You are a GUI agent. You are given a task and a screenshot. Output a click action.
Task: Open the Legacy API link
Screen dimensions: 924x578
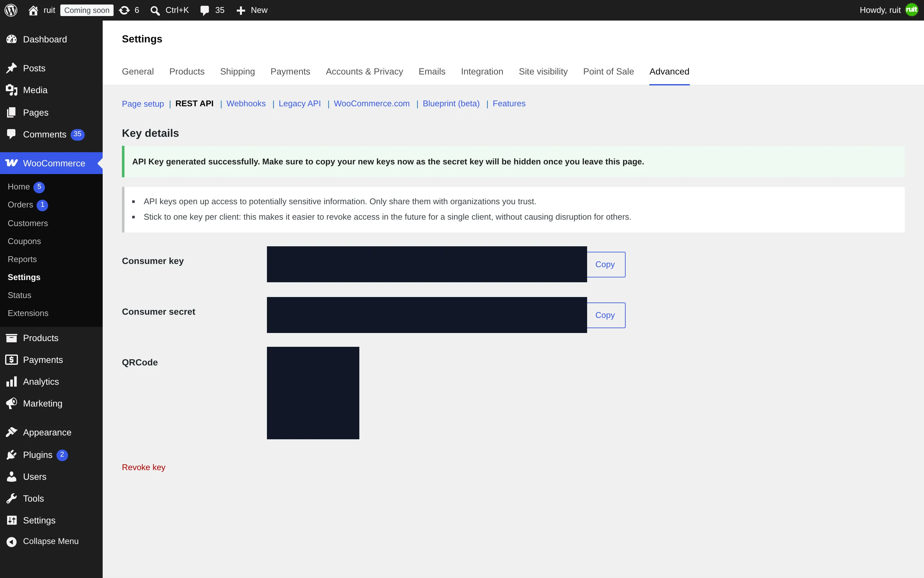point(300,104)
